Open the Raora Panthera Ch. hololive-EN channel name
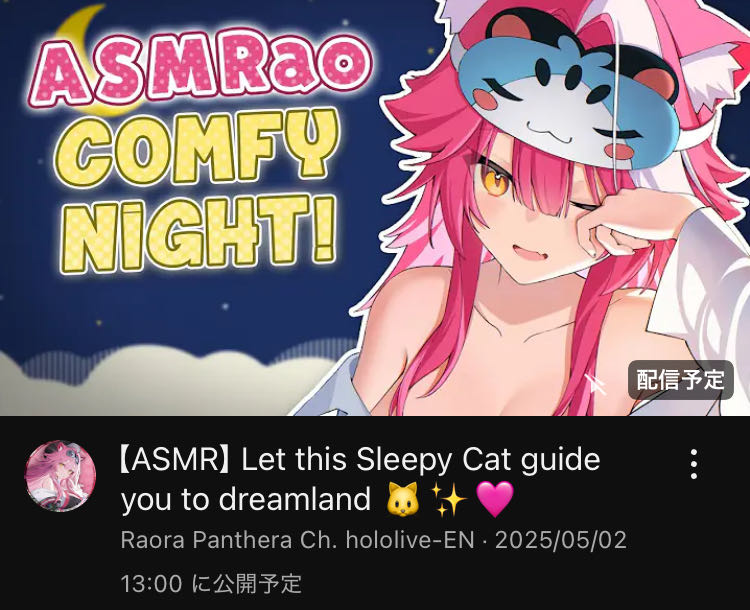Screen dimensions: 750x610 pyautogui.click(x=297, y=540)
